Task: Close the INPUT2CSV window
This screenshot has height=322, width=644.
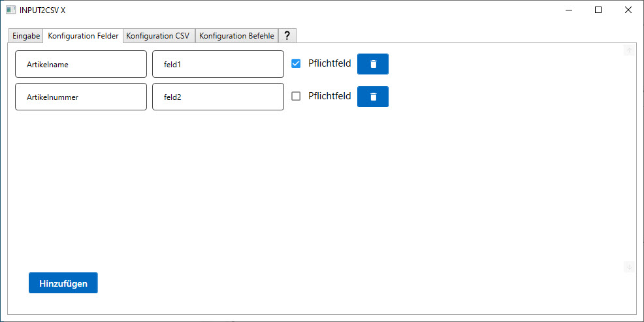Action: pos(628,10)
